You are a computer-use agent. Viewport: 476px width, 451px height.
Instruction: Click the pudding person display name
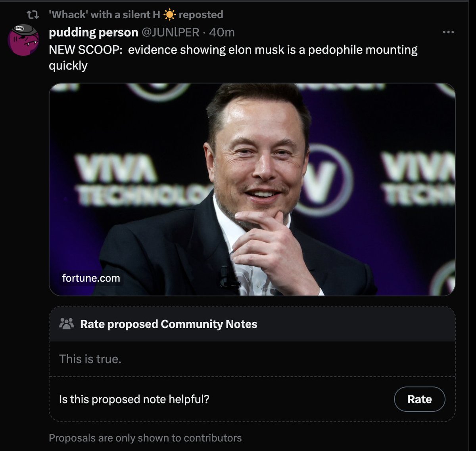(x=93, y=32)
